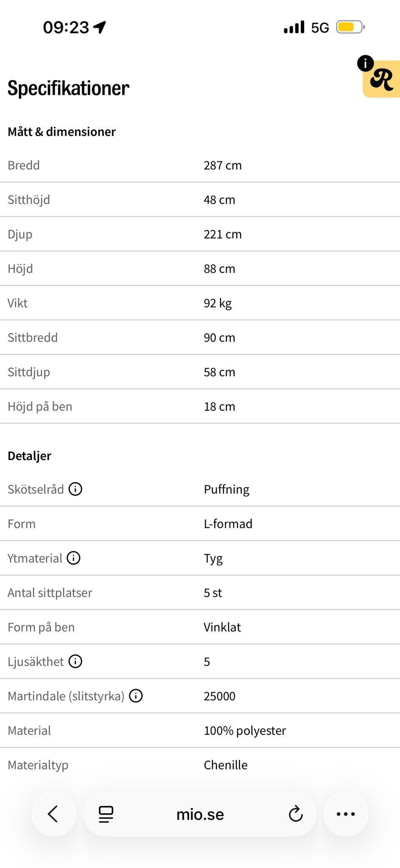Tap the Detaljer section header
This screenshot has height=868, width=400.
coord(30,456)
